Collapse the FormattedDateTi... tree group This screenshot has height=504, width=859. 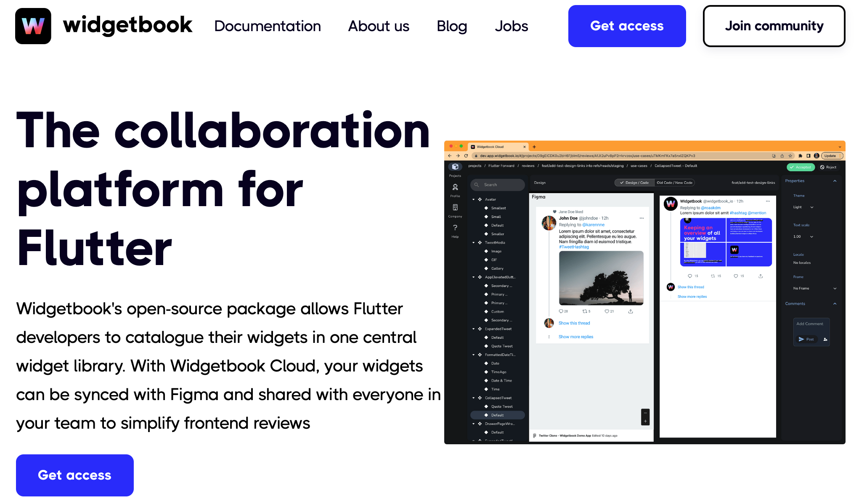(x=473, y=355)
